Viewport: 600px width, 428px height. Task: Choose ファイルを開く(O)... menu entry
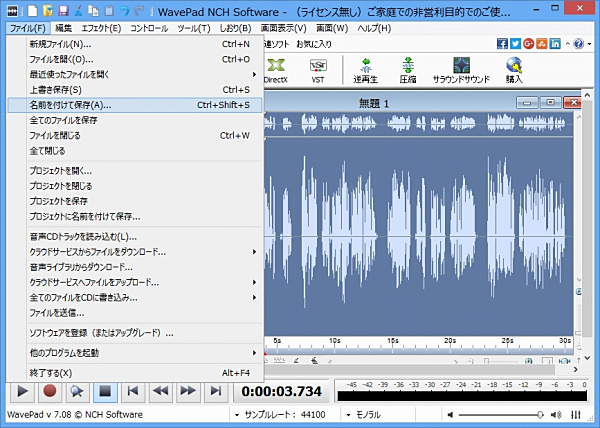pyautogui.click(x=135, y=59)
